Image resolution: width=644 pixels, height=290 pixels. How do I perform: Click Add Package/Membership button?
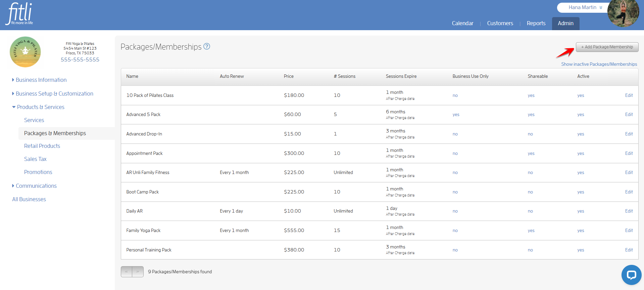click(607, 47)
